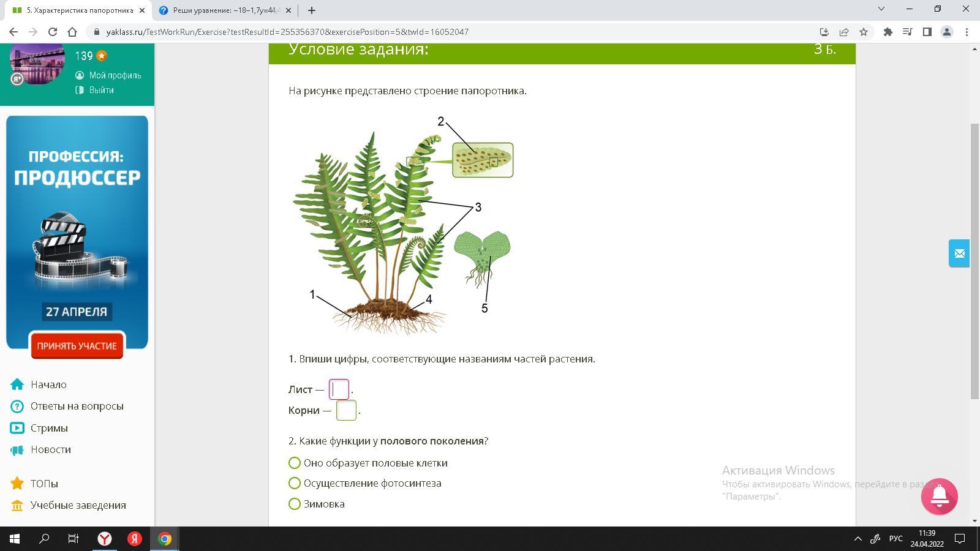Open Windows taskbar search
The height and width of the screenshot is (551, 980).
[x=44, y=539]
